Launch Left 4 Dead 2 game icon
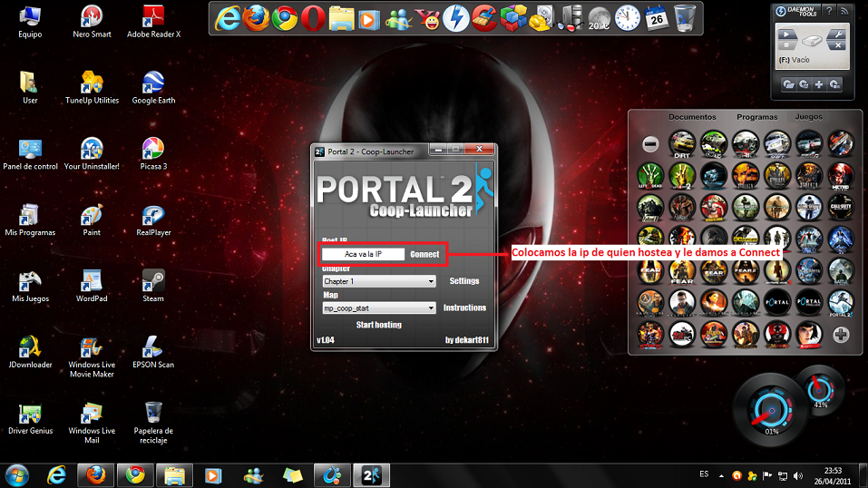Image resolution: width=868 pixels, height=488 pixels. [682, 176]
